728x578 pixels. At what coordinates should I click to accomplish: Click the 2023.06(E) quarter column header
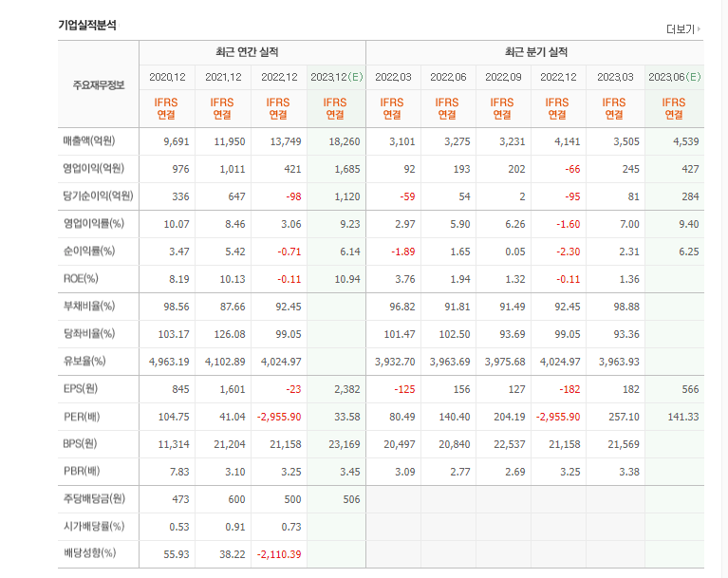(x=675, y=77)
